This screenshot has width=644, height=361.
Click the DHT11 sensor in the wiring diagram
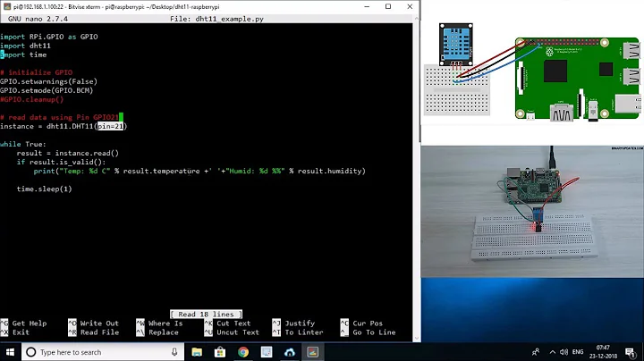pos(456,45)
